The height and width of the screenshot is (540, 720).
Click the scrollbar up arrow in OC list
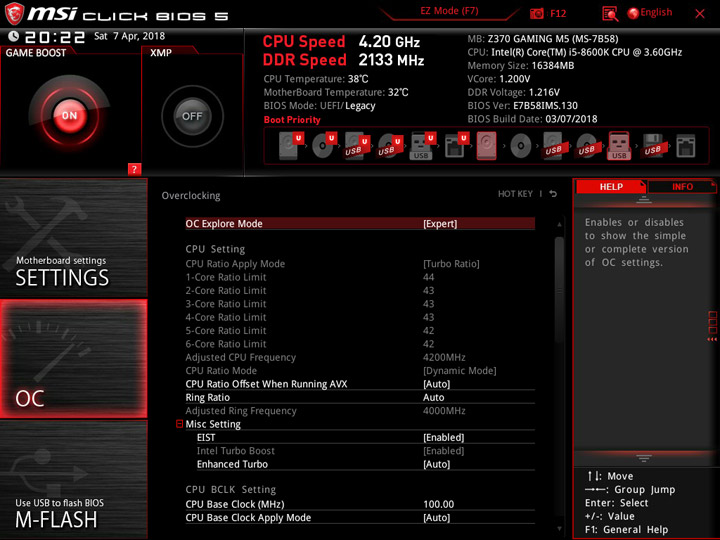[x=559, y=224]
